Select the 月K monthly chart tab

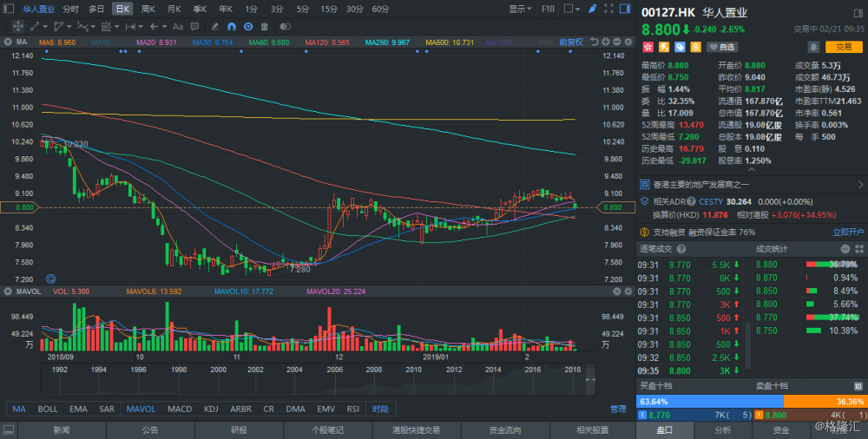pos(174,9)
